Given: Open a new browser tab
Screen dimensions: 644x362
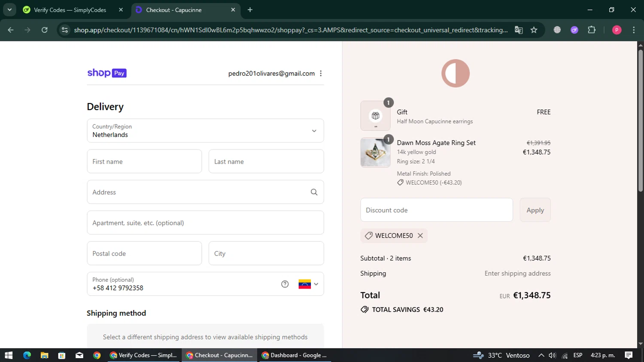Looking at the screenshot, I should click(250, 10).
